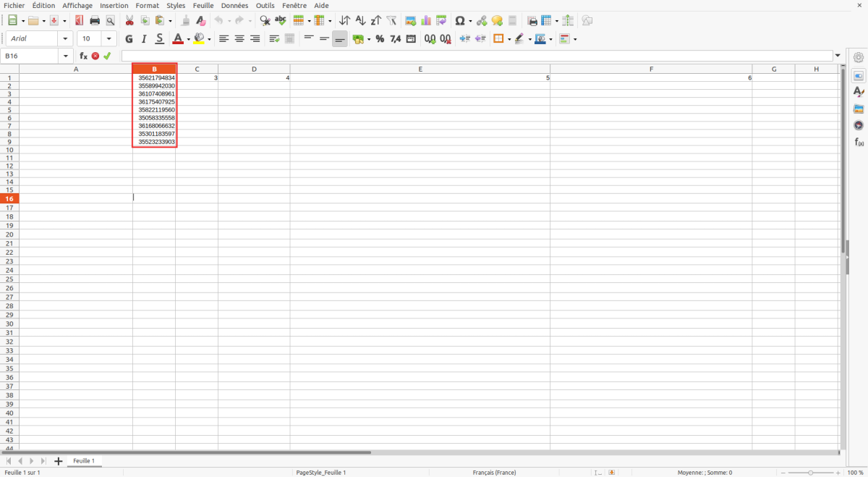
Task: Clear direct formatting icon
Action: [201, 21]
